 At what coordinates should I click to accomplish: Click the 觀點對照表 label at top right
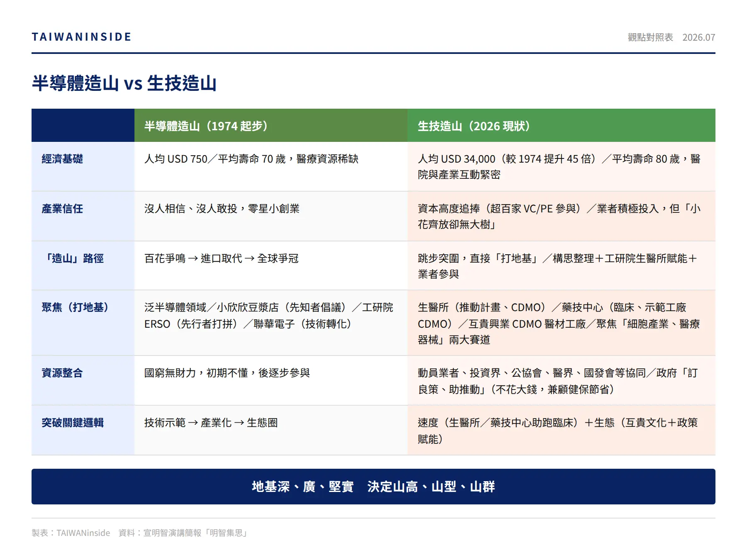(x=650, y=37)
